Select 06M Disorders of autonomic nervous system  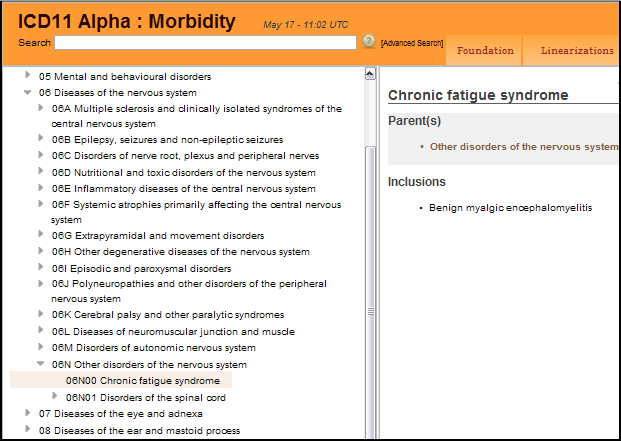click(154, 348)
